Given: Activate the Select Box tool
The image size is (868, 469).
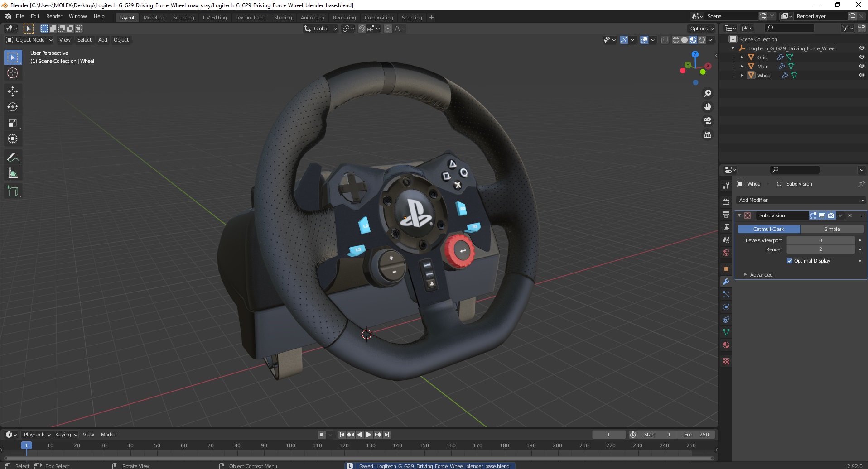Looking at the screenshot, I should (x=13, y=57).
